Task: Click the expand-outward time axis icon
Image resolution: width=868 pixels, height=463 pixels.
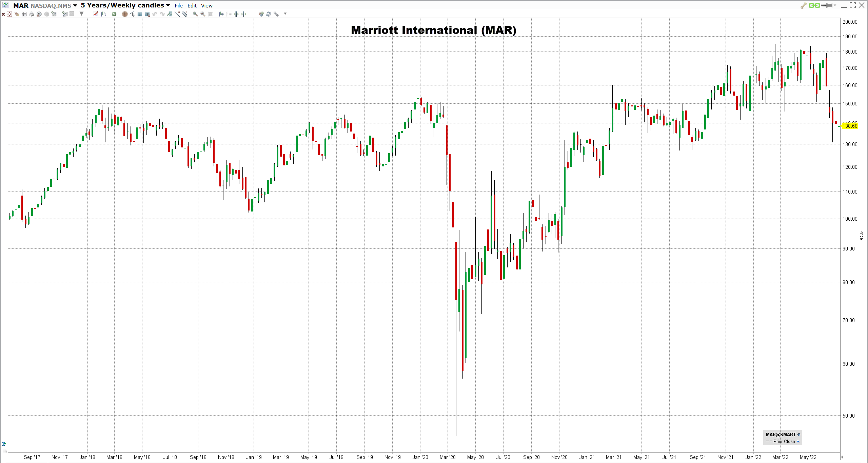Action: click(x=236, y=14)
